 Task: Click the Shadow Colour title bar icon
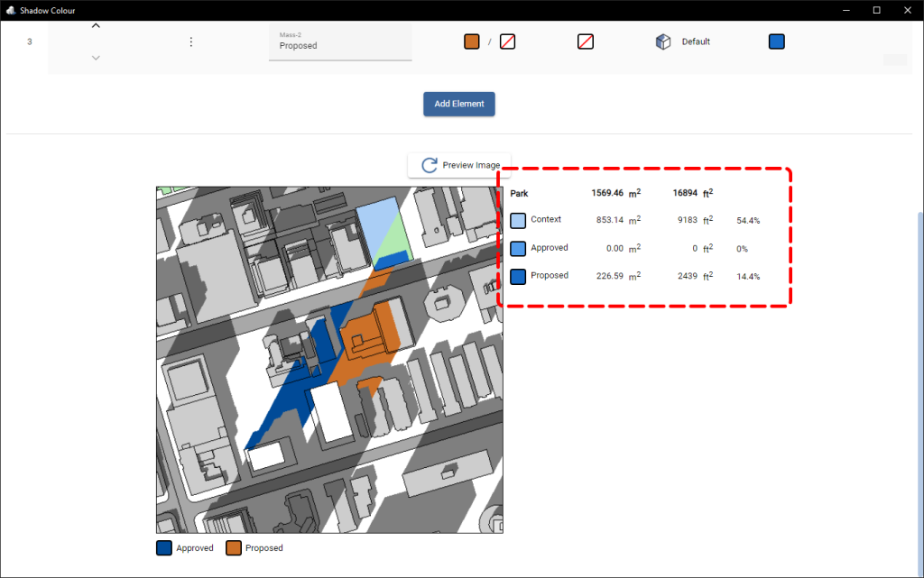coord(11,10)
